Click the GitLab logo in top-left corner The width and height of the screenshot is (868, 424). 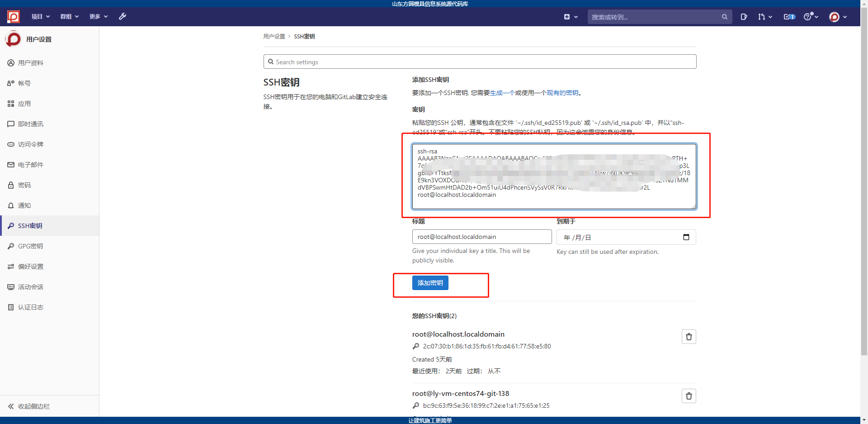pos(13,17)
